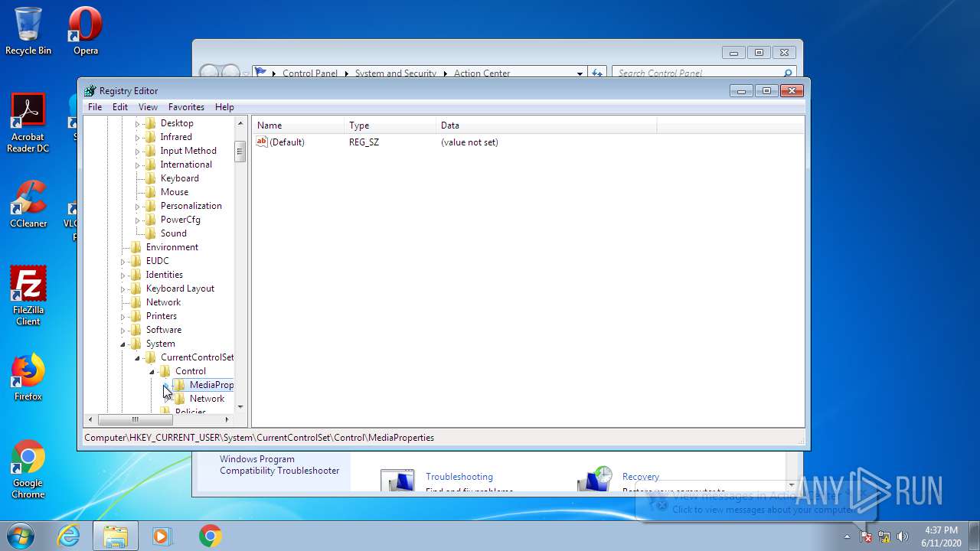The width and height of the screenshot is (980, 551).
Task: Select the System key
Action: [160, 344]
